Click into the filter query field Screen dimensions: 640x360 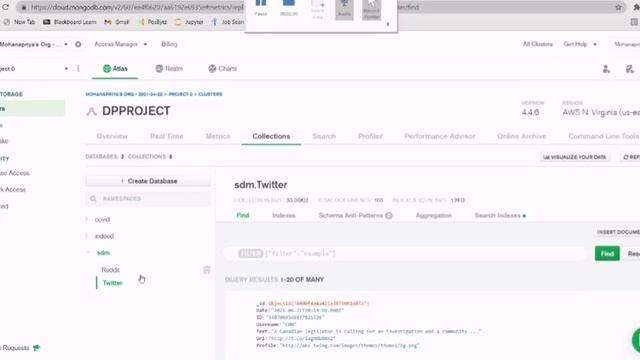coord(406,253)
